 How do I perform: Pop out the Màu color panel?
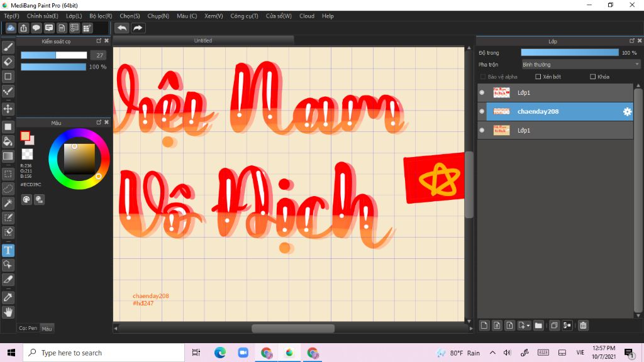click(99, 123)
